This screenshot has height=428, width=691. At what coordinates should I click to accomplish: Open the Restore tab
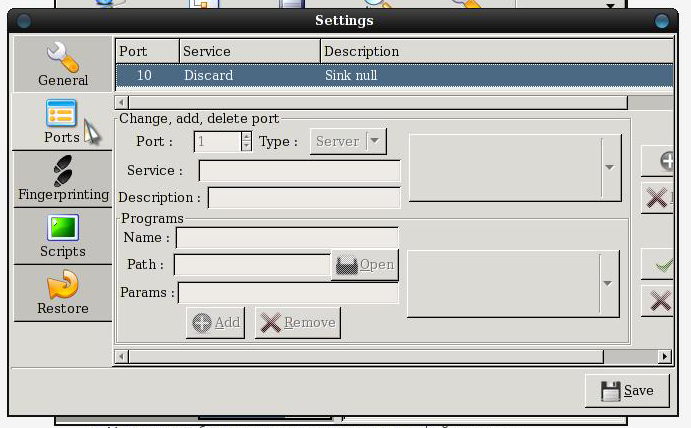(x=63, y=293)
